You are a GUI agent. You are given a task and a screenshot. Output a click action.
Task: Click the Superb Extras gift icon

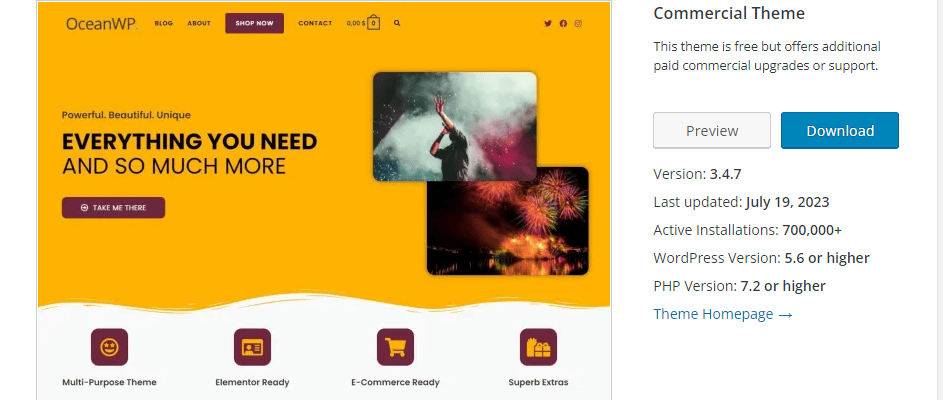[x=538, y=347]
